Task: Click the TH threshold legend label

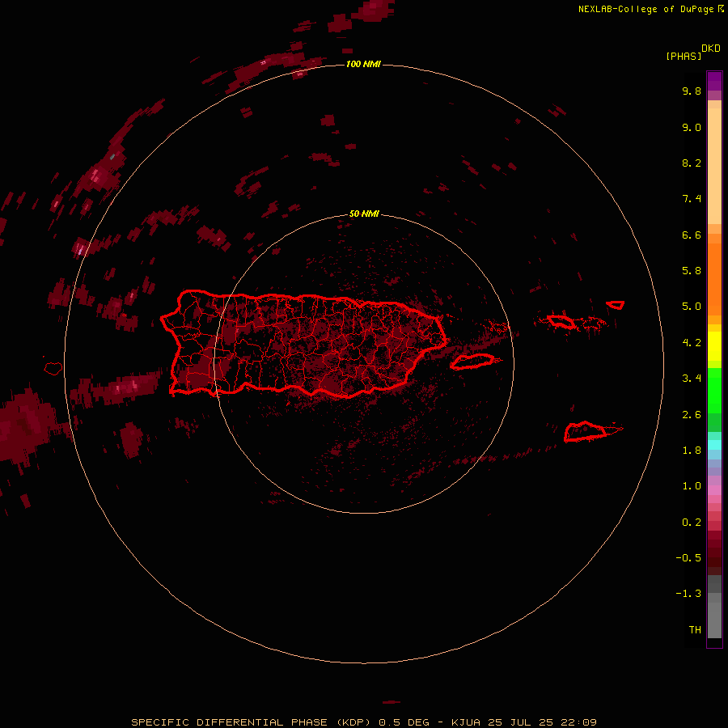Action: [695, 630]
